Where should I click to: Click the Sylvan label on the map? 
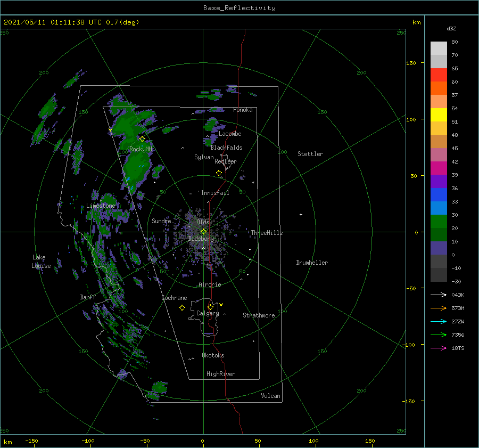point(204,157)
